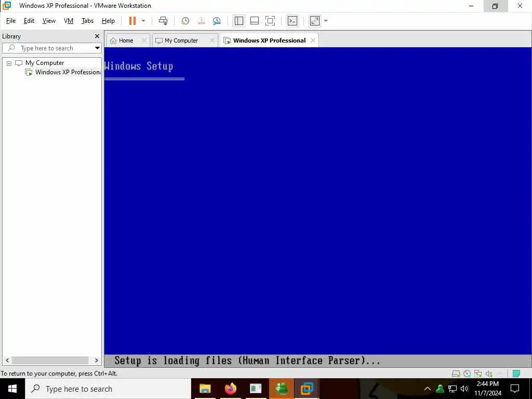The image size is (532, 399).
Task: Click the green user tray icon
Action: point(440,389)
